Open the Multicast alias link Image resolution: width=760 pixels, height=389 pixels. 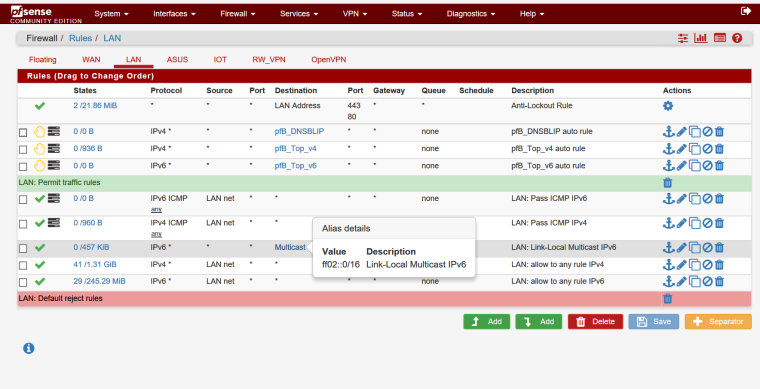point(290,247)
